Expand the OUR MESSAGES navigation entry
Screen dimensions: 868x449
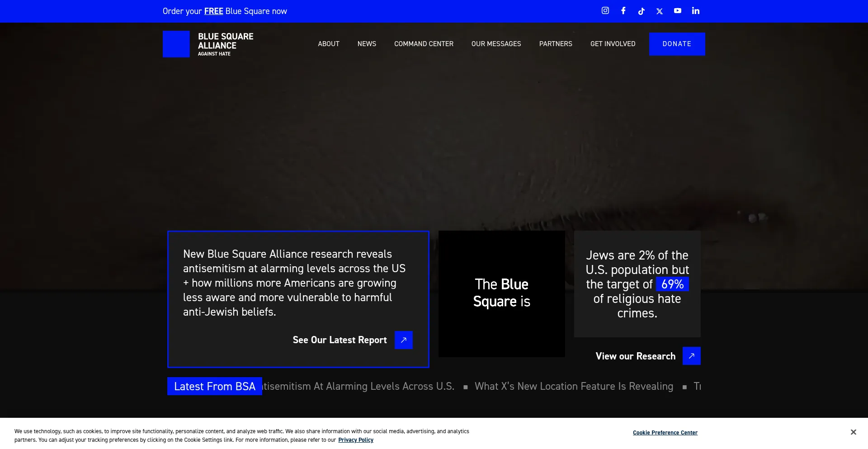point(496,44)
